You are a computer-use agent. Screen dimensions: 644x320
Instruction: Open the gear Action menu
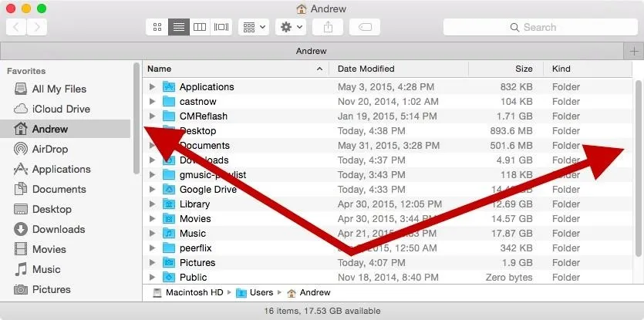click(x=291, y=27)
